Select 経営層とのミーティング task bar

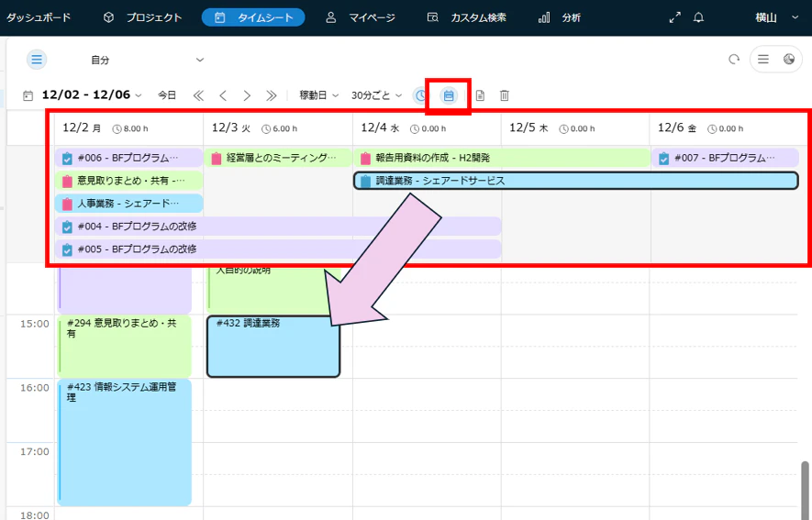click(x=278, y=158)
